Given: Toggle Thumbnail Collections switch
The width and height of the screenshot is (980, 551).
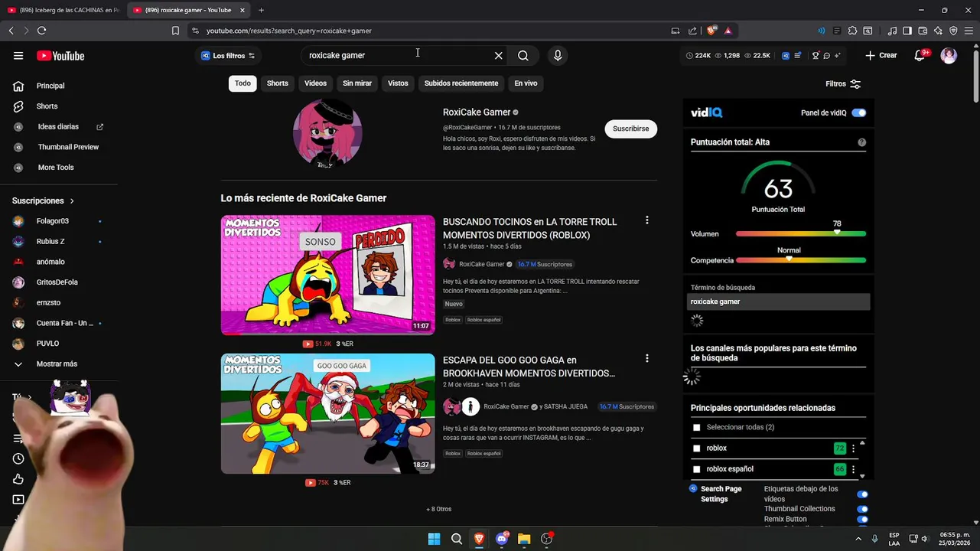Looking at the screenshot, I should tap(862, 509).
